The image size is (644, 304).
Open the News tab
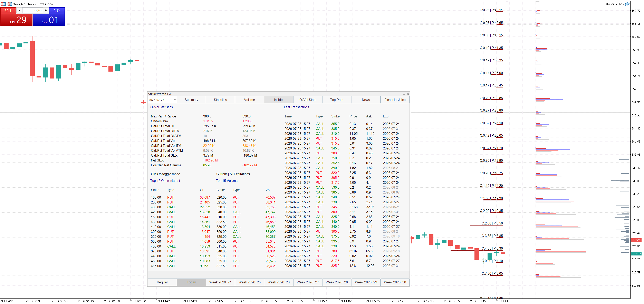pyautogui.click(x=366, y=99)
